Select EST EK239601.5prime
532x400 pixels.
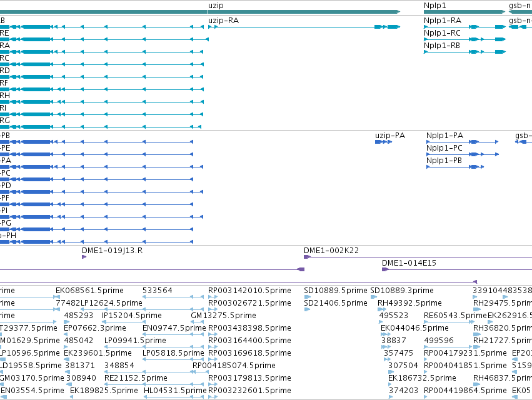[x=98, y=354]
